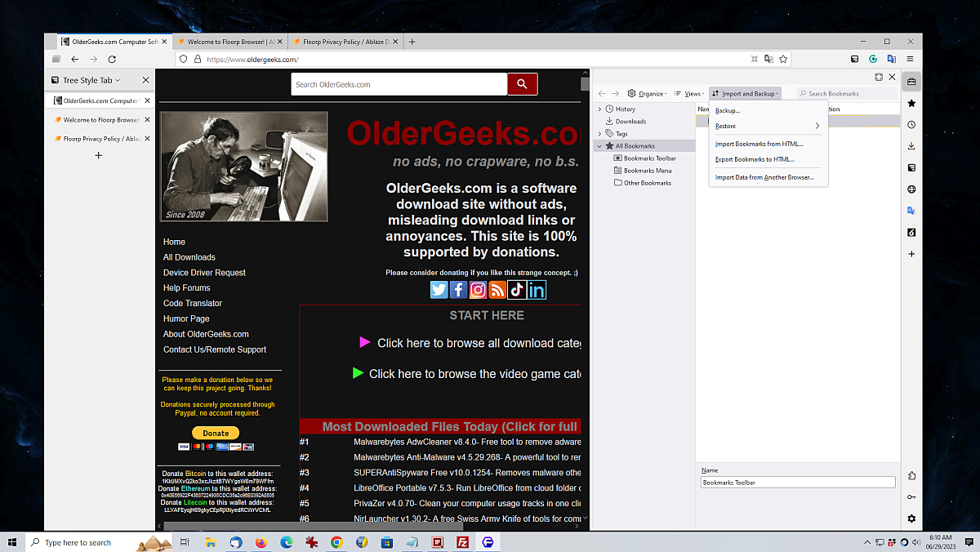Open the LinkedIn social icon
Viewport: 980px width, 552px height.
pyautogui.click(x=537, y=290)
